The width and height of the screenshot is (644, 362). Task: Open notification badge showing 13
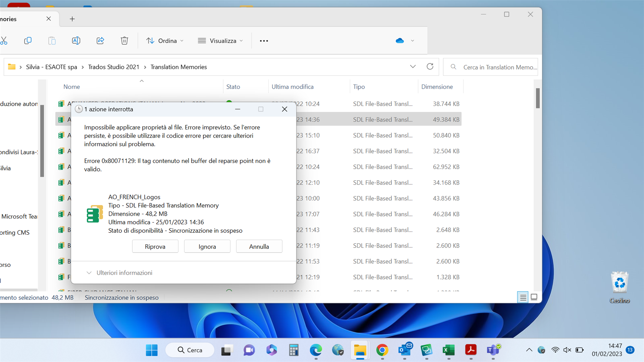pyautogui.click(x=630, y=350)
